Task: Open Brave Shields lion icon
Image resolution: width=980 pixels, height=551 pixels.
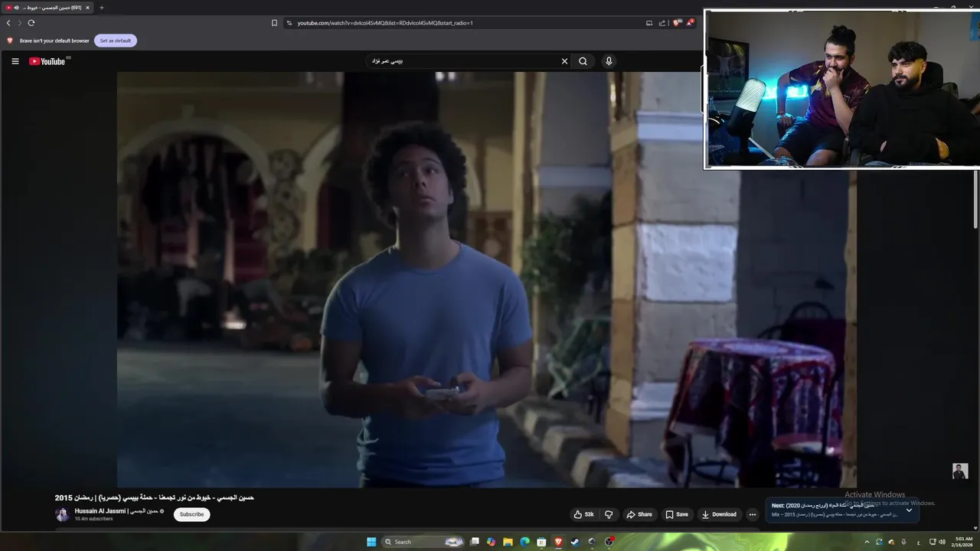Action: click(676, 23)
